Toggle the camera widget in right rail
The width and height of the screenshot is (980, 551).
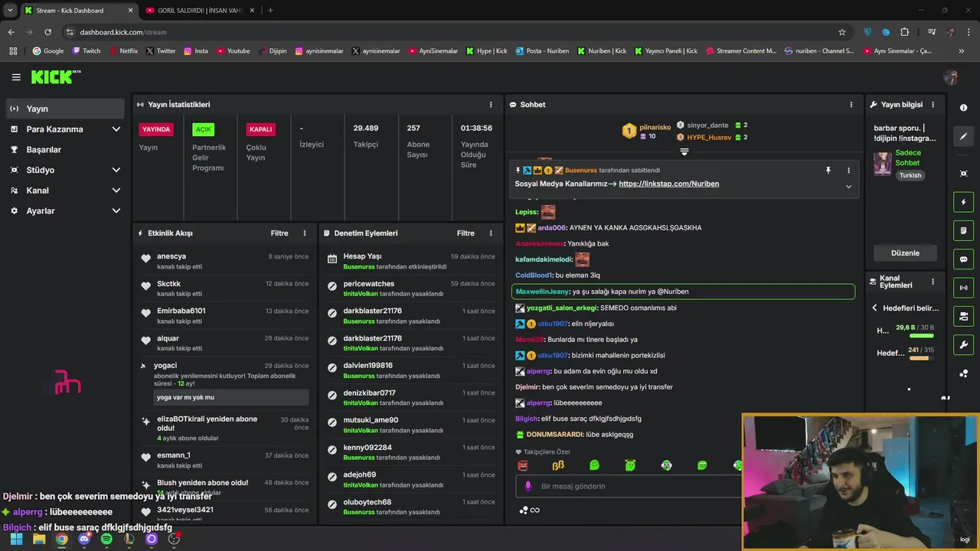point(963,316)
